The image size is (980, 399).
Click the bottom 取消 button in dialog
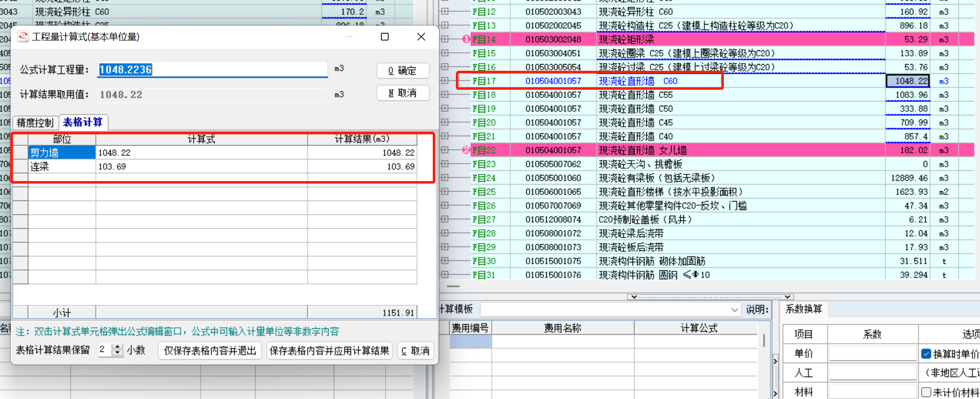point(416,351)
